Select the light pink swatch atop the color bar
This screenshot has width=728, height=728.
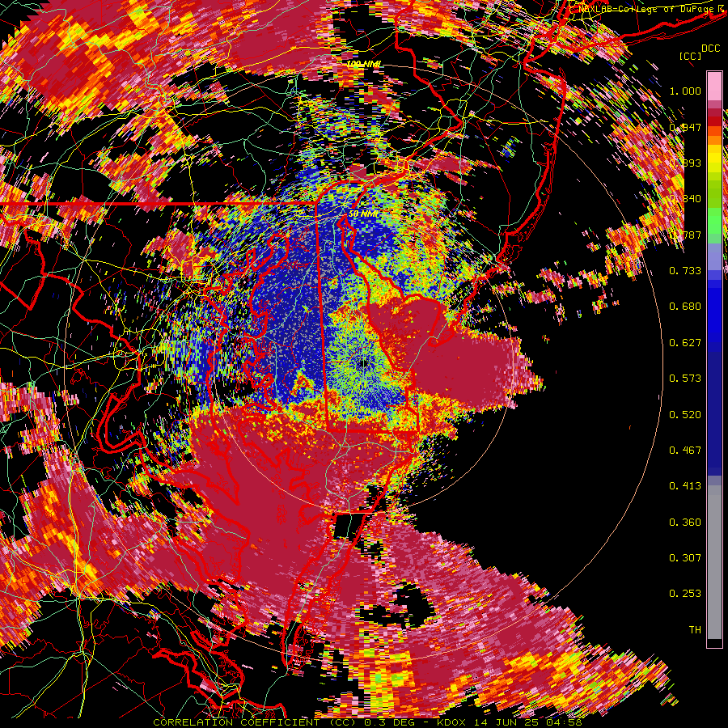pyautogui.click(x=714, y=87)
